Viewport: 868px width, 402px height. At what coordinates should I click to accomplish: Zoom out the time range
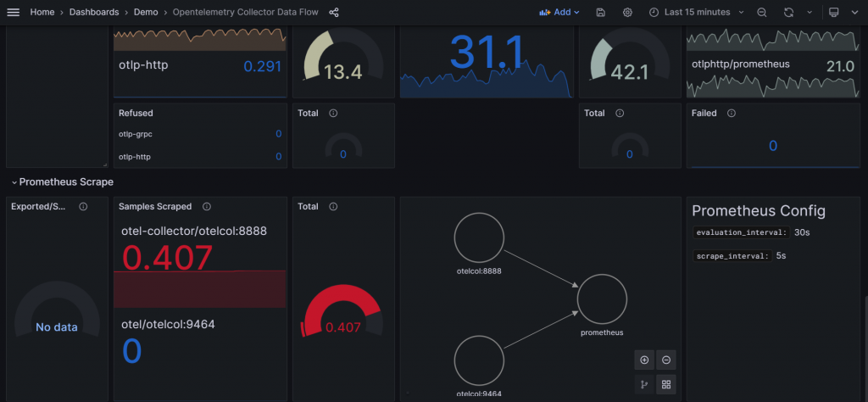(x=762, y=12)
